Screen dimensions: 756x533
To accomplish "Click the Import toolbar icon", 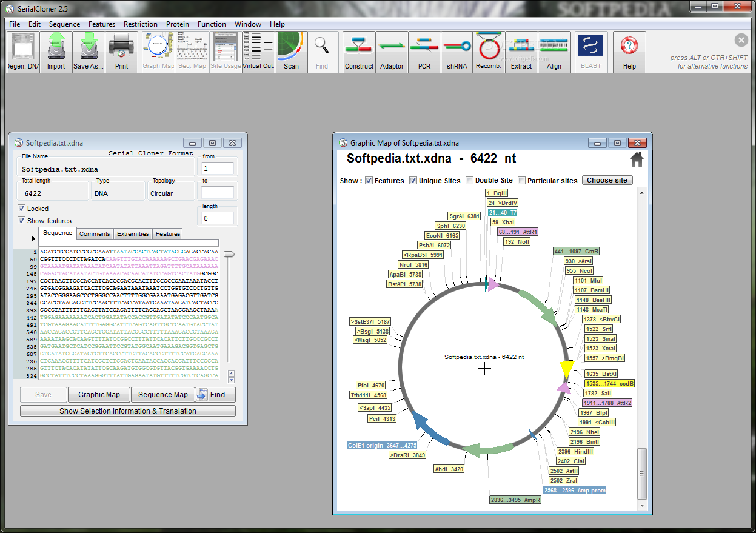I will (x=56, y=52).
